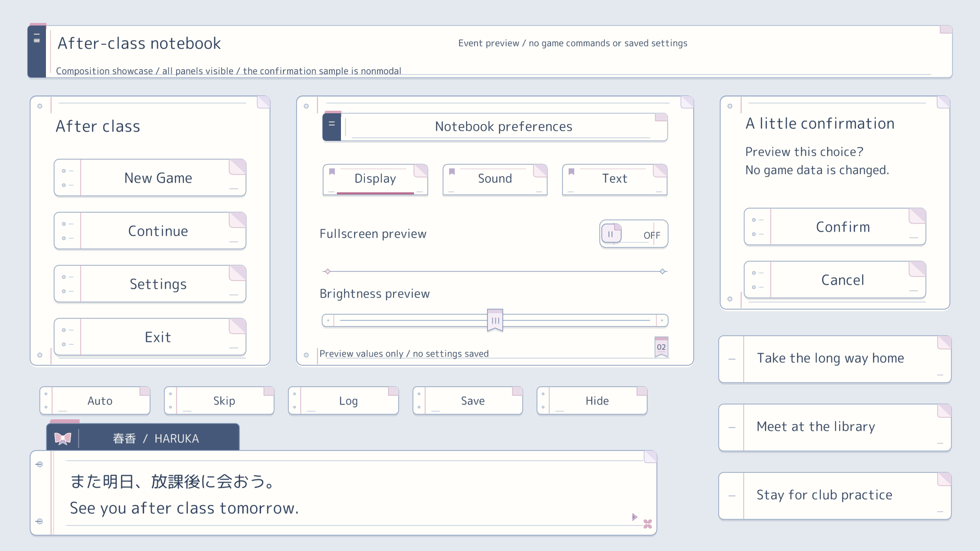Click the navy spine icon beside After-class notebook title

pos(37,51)
